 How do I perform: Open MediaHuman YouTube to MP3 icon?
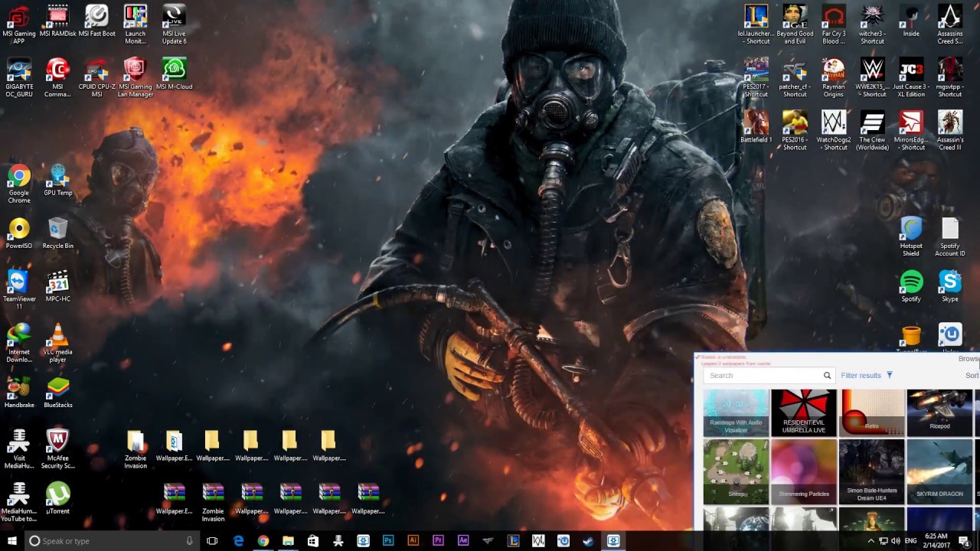pyautogui.click(x=19, y=502)
